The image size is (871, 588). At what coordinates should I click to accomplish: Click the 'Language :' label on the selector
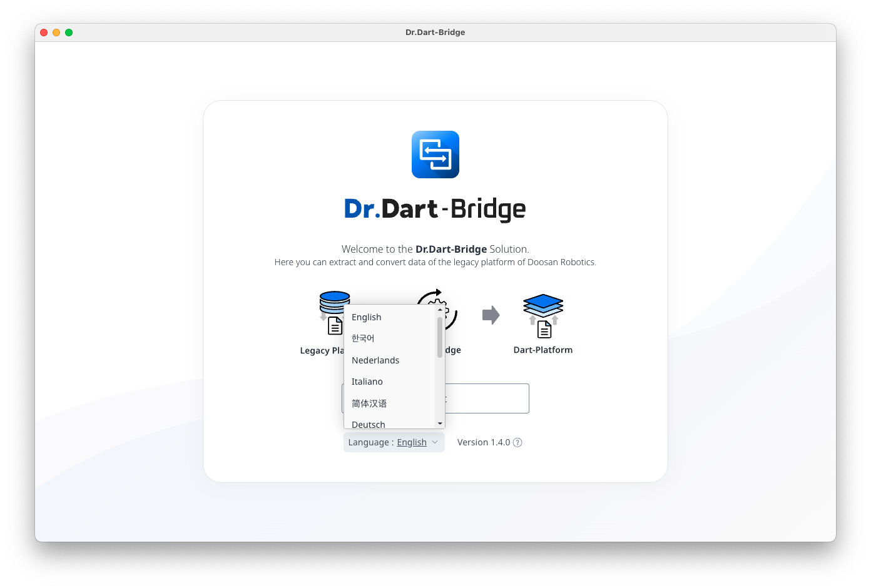[x=370, y=442]
